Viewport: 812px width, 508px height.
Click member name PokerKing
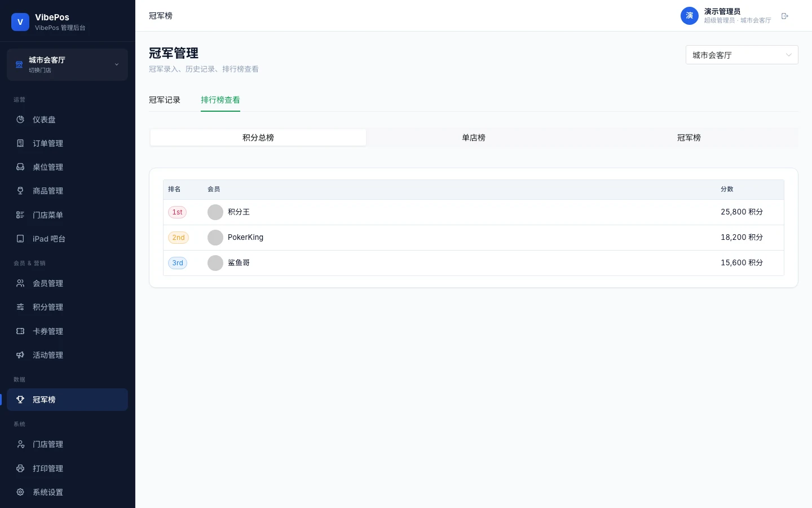245,238
